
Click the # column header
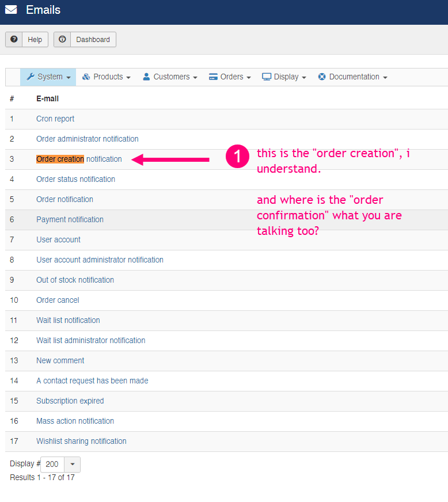click(12, 98)
